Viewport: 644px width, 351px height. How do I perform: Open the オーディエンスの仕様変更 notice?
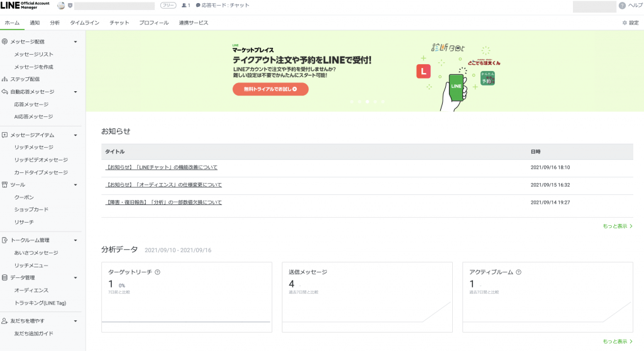(164, 184)
